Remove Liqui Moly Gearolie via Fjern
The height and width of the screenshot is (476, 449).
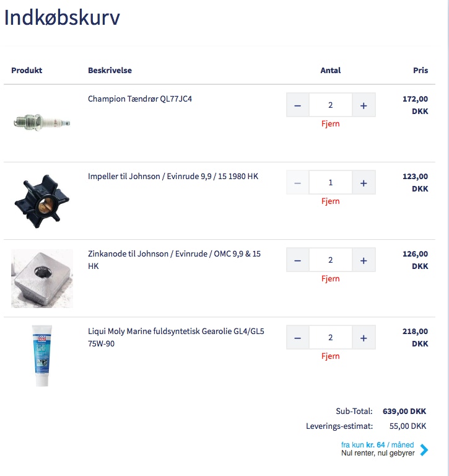pyautogui.click(x=330, y=356)
